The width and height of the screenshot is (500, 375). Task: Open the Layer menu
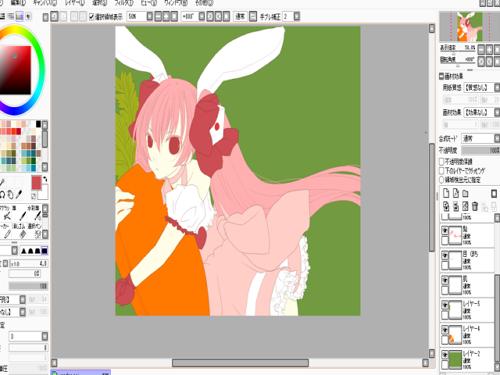click(74, 3)
